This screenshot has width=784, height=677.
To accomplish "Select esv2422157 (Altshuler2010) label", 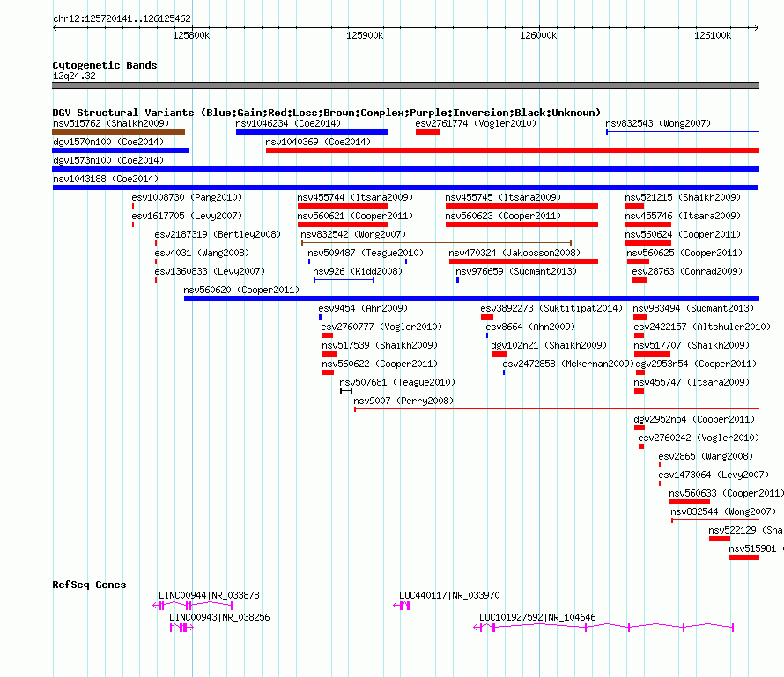I will tap(702, 327).
